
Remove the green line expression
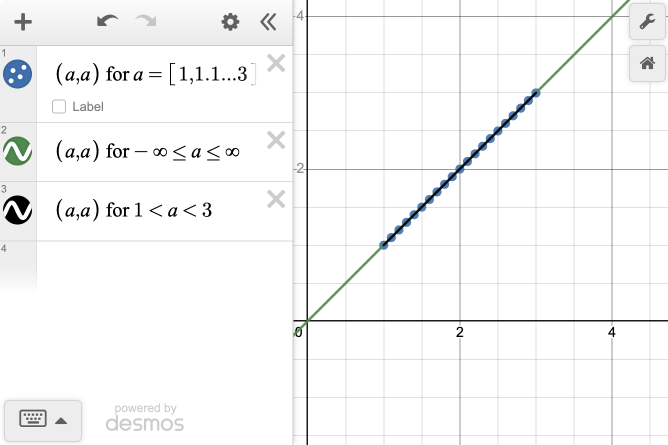(277, 141)
